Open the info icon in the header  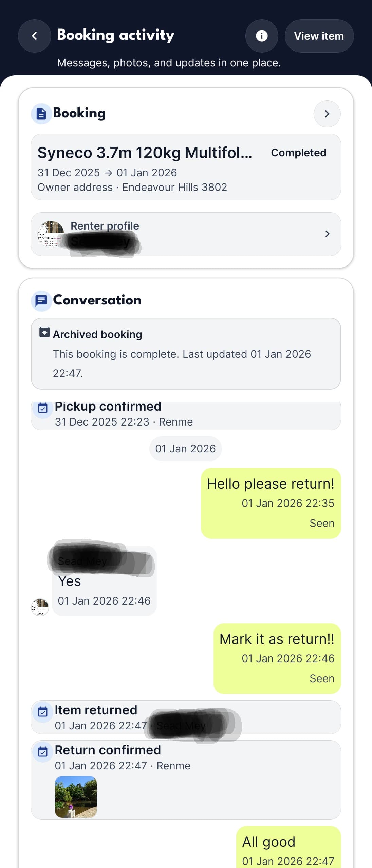[261, 36]
